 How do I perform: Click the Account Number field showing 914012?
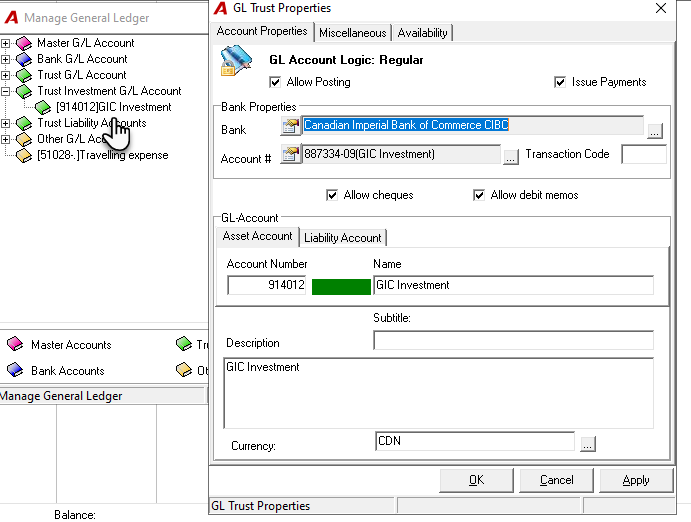coord(267,285)
